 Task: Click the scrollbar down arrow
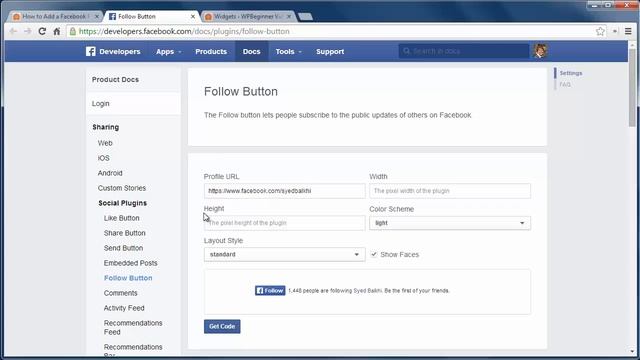632,351
